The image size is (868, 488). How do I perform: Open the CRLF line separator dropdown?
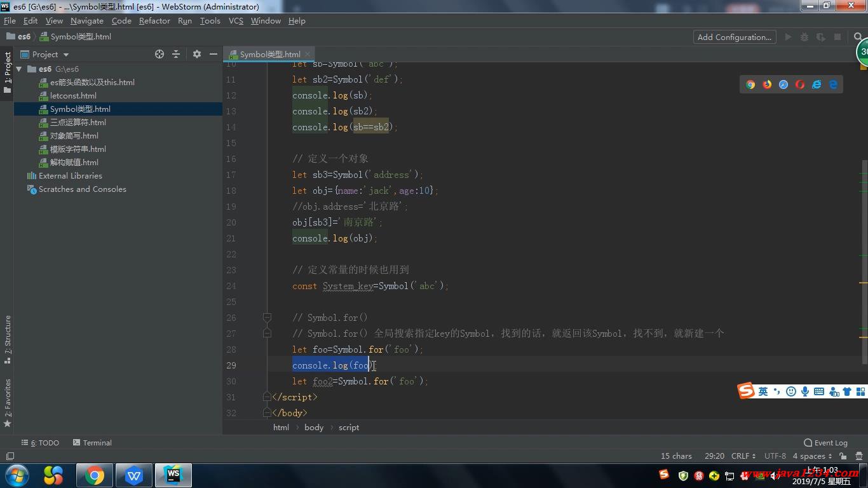(743, 456)
